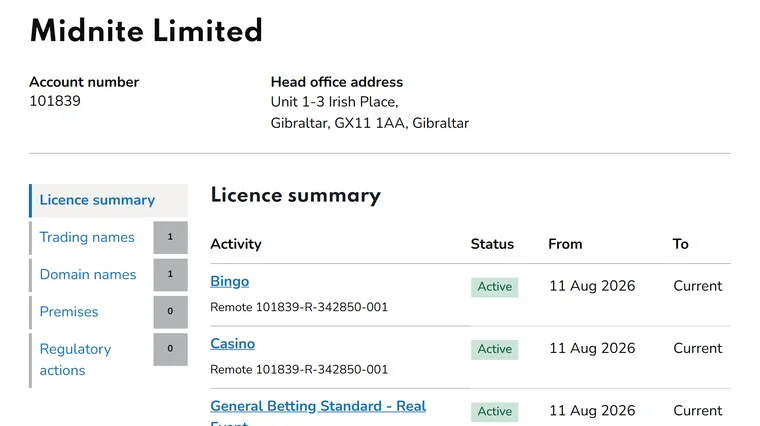Click Current in the Bingo row

pos(698,286)
